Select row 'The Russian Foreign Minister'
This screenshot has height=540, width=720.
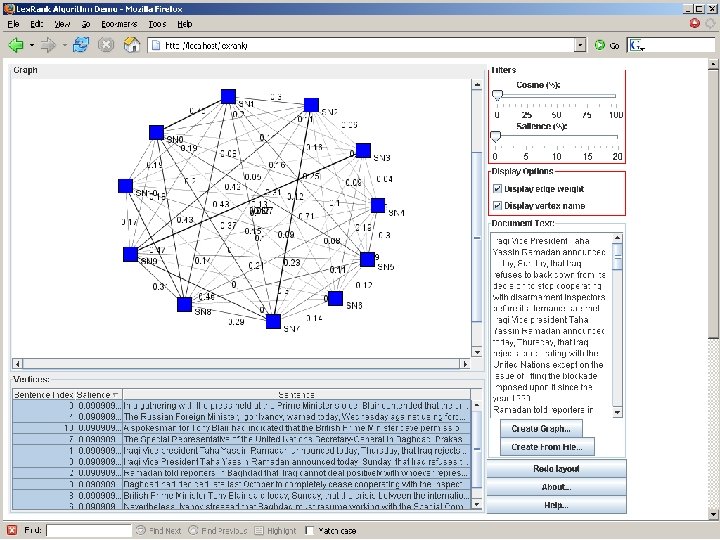click(x=242, y=416)
